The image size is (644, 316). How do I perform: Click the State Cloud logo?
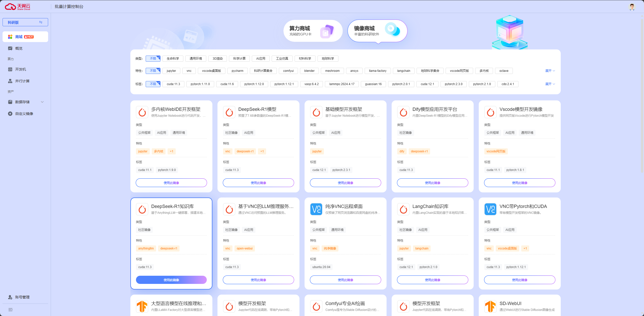coord(18,7)
